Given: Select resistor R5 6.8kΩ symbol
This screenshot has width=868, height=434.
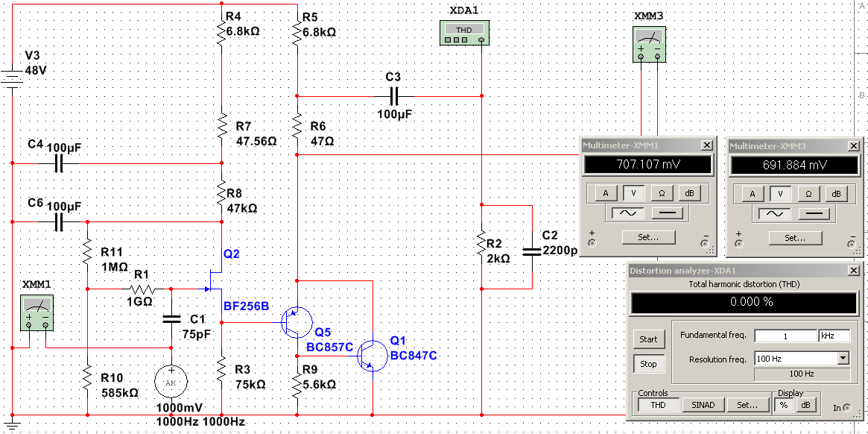Looking at the screenshot, I should [x=298, y=32].
